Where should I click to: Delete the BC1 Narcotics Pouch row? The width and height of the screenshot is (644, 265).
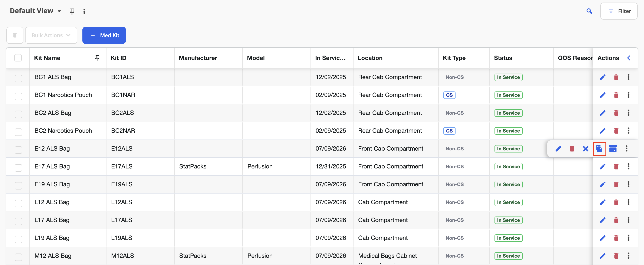[616, 95]
